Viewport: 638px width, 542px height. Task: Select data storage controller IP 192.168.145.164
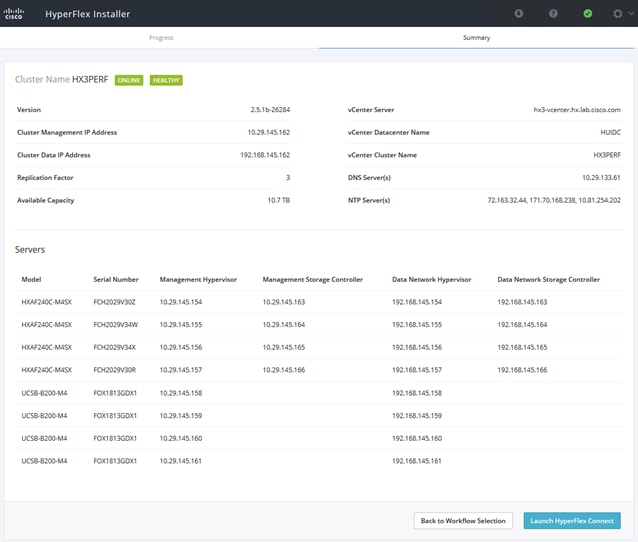pos(522,325)
